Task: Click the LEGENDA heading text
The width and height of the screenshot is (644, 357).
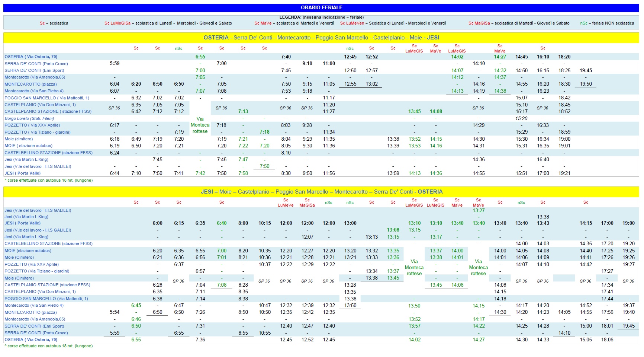Action: (321, 17)
